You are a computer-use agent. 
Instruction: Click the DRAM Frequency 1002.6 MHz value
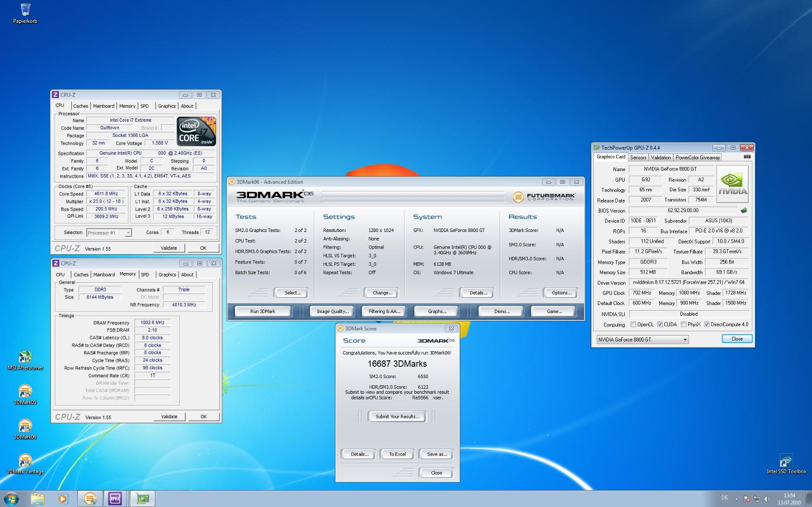click(152, 323)
